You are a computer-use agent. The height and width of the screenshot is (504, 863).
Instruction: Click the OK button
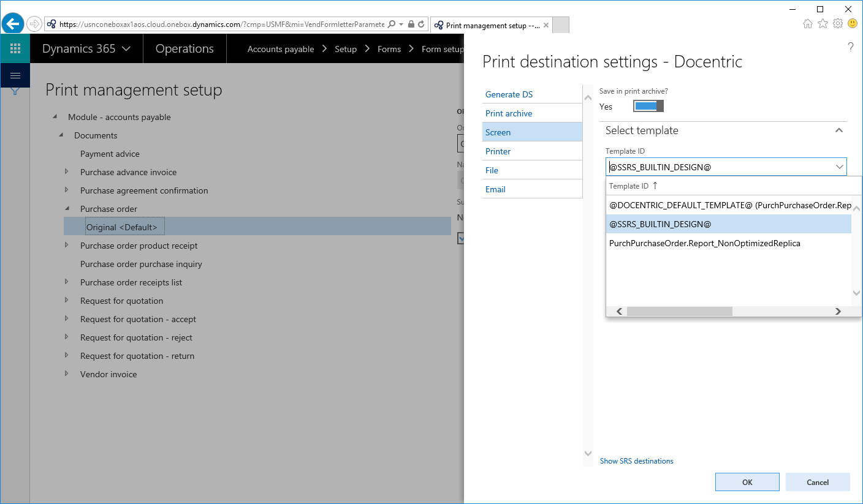coord(747,482)
